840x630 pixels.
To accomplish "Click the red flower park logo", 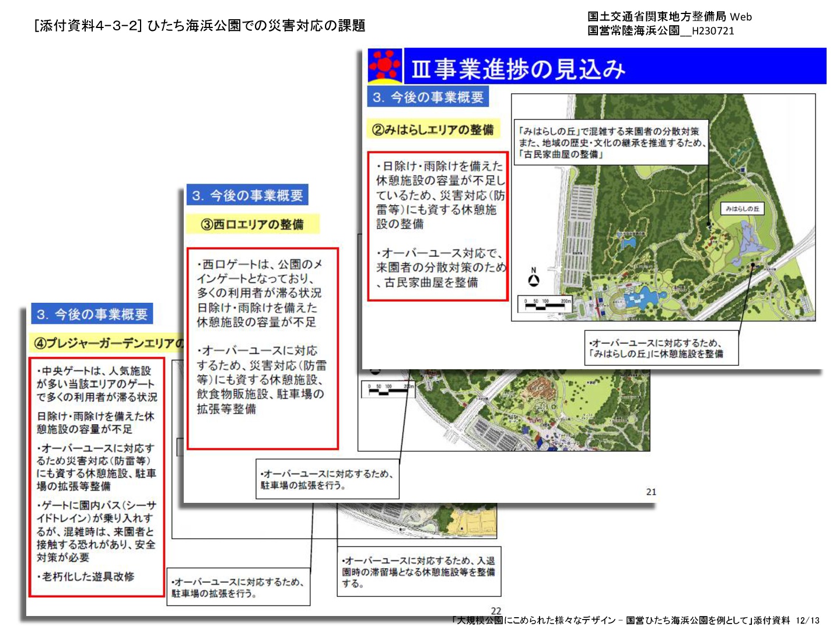I will [x=384, y=66].
